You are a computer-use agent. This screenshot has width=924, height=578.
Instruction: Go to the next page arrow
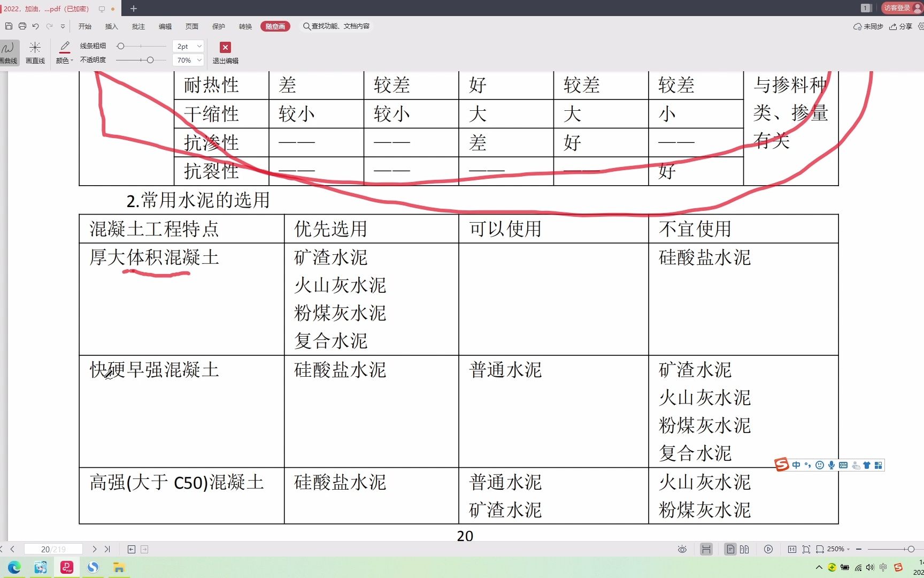click(x=94, y=549)
